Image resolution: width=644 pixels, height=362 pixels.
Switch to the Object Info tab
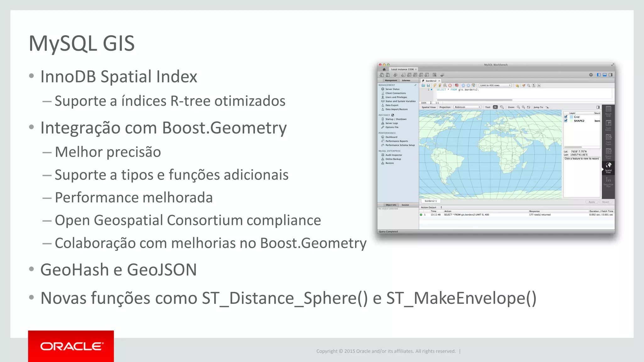pyautogui.click(x=391, y=205)
